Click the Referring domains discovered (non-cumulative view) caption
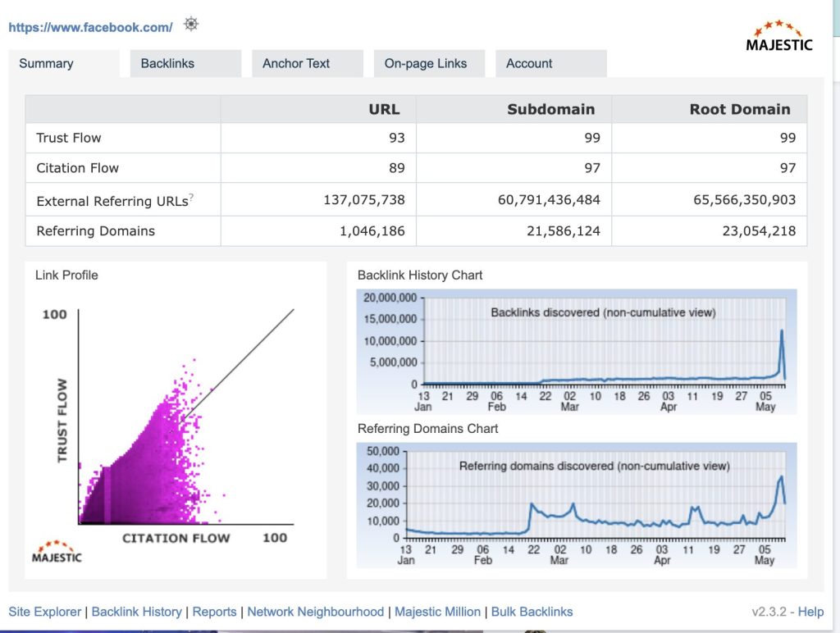840x633 pixels. pos(594,466)
